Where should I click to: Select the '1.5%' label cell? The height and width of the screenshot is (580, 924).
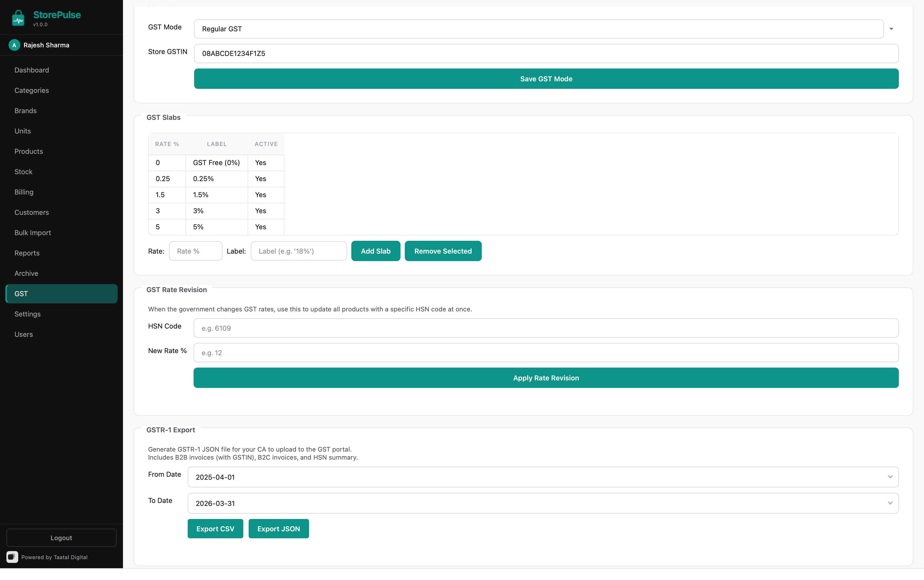217,195
